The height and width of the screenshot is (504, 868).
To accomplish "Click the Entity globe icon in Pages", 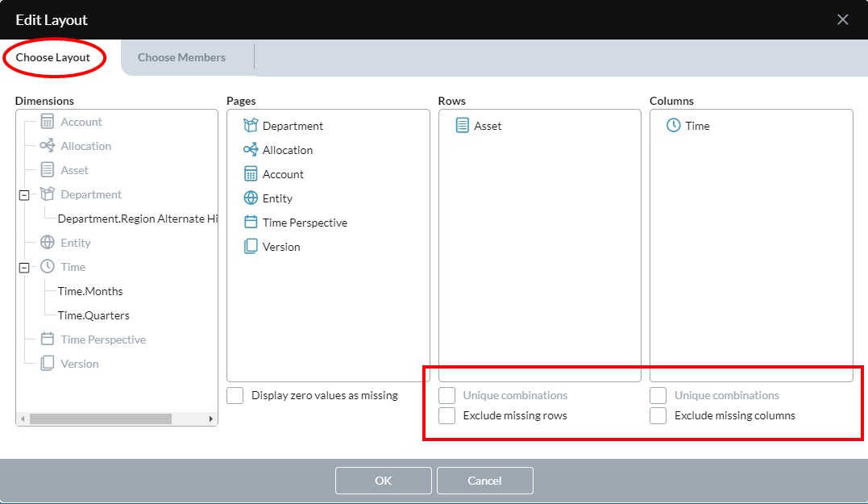I will (251, 198).
